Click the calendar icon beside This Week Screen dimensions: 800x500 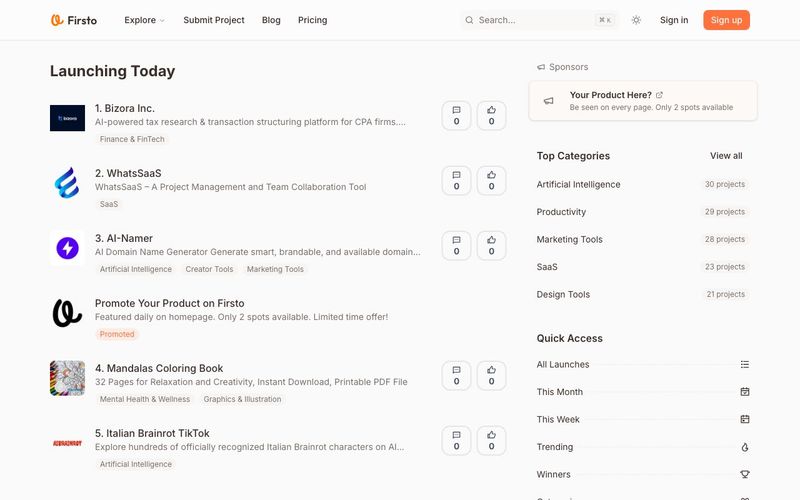[x=745, y=419]
